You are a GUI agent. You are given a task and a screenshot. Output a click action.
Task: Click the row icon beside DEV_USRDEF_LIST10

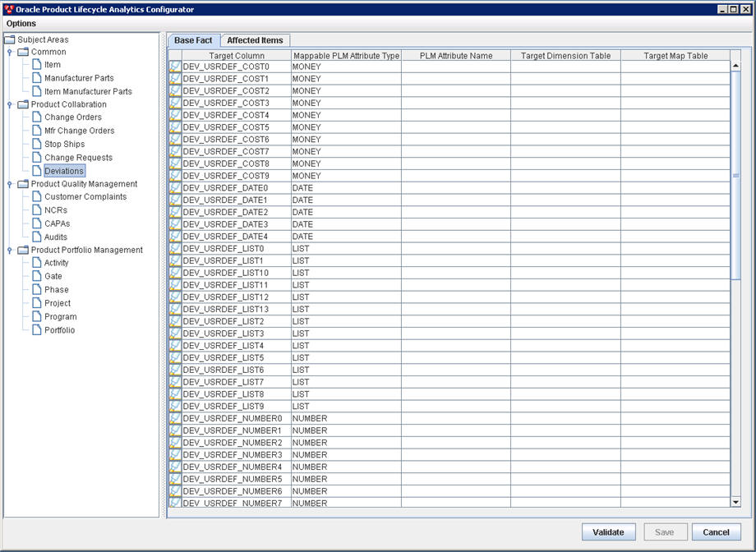(x=175, y=273)
